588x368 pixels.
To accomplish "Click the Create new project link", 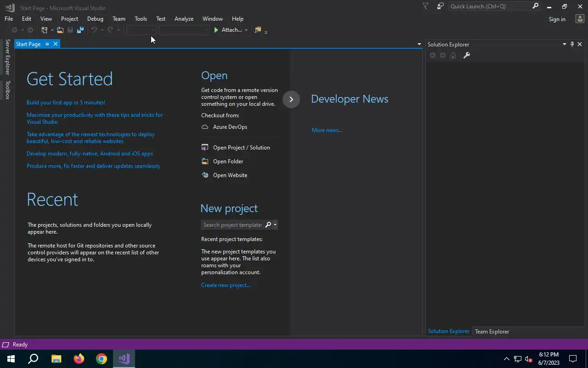I will click(226, 285).
